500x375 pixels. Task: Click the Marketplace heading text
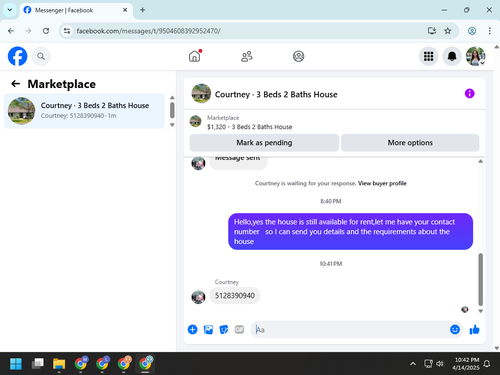pos(62,84)
